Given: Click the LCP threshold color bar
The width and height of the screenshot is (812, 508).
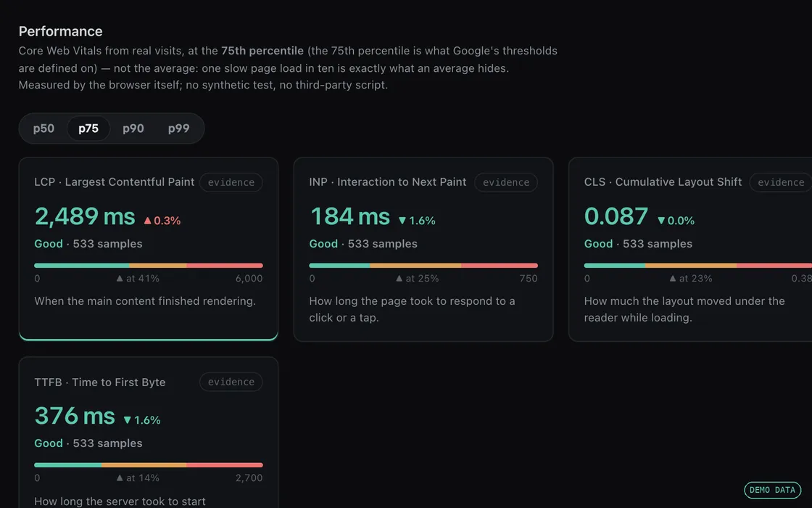Looking at the screenshot, I should click(x=149, y=266).
